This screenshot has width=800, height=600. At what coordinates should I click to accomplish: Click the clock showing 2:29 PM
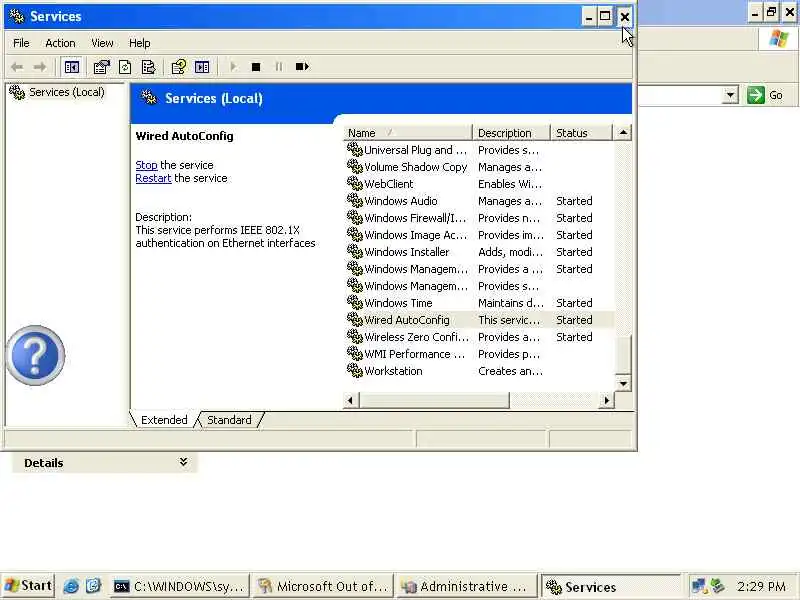tap(761, 586)
